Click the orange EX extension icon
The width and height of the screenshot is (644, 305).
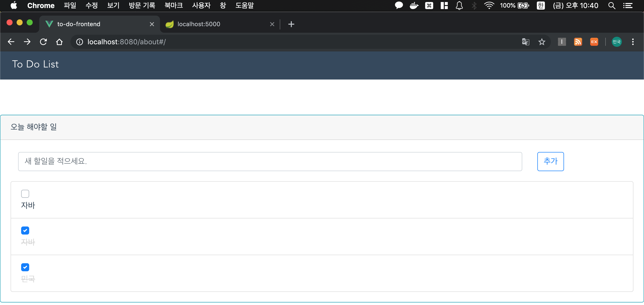click(x=594, y=42)
